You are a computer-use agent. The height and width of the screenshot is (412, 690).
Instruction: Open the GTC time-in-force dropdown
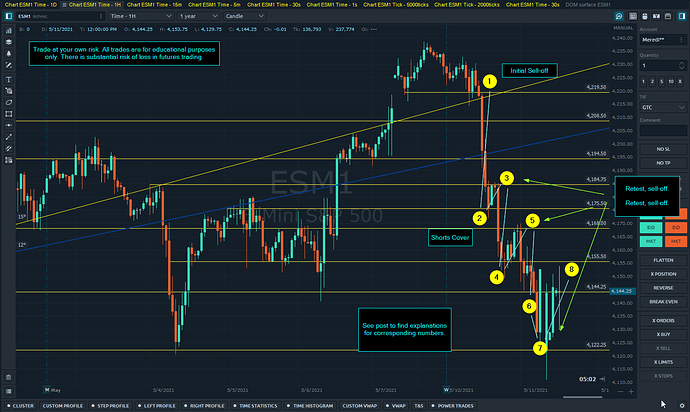(x=663, y=107)
